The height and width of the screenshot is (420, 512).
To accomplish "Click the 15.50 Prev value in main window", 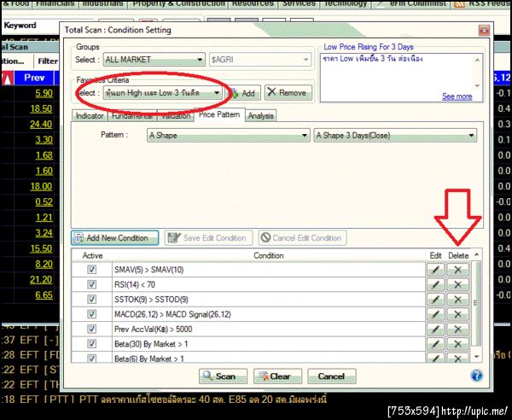I will pyautogui.click(x=41, y=248).
